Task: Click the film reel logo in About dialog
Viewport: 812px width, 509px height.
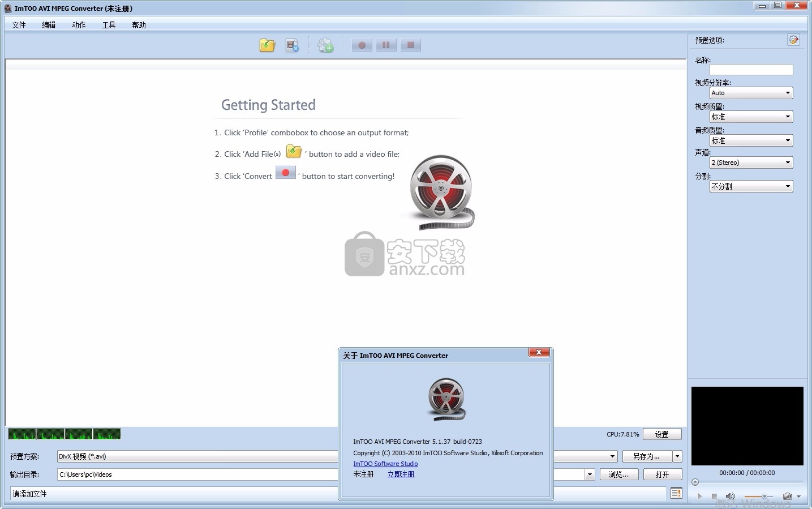Action: coord(446,400)
